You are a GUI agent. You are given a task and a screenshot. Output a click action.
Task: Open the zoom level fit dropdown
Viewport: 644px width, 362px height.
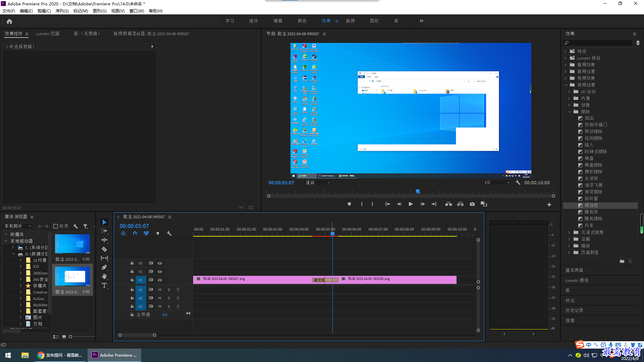click(317, 183)
